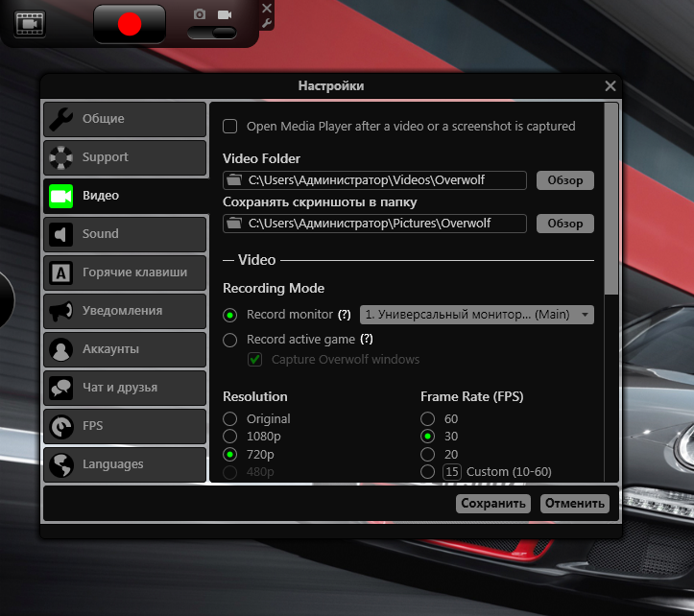Open the Sound settings tab
This screenshot has width=694, height=616.
[125, 234]
